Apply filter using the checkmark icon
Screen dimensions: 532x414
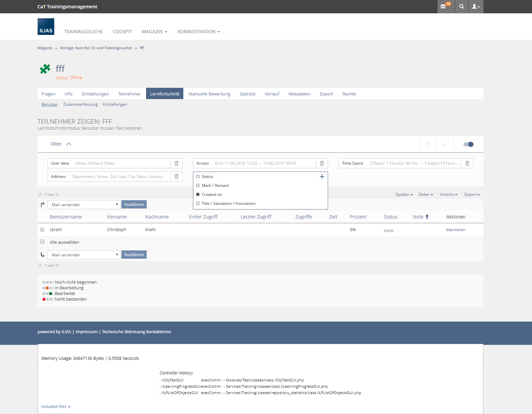point(445,144)
